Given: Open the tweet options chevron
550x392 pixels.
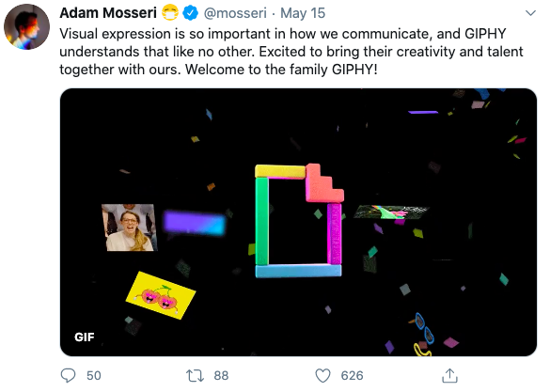Looking at the screenshot, I should pyautogui.click(x=530, y=13).
